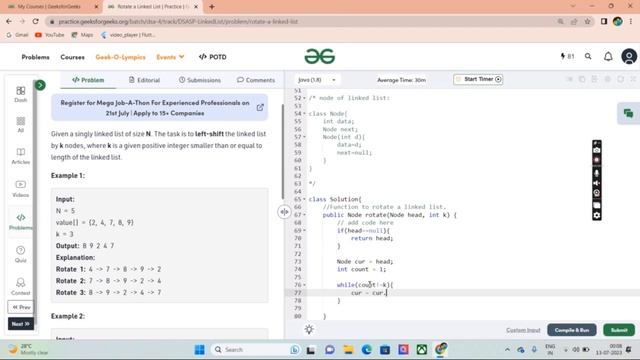Open the green chat bubbles widget
640x360 pixels.
click(x=628, y=113)
